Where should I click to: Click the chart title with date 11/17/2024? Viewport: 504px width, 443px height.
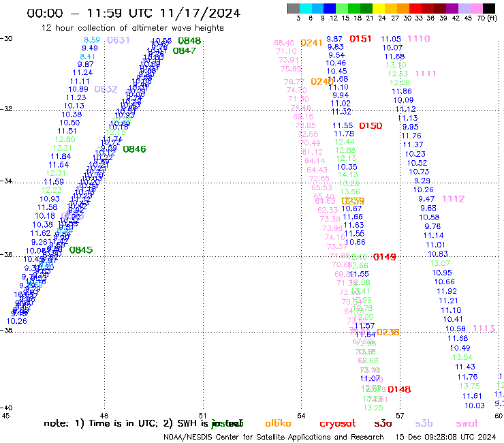click(x=133, y=13)
